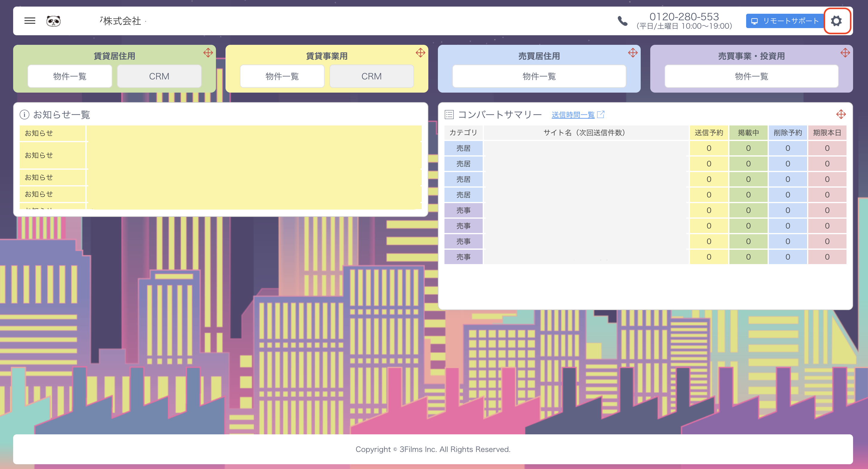Click the コンバートサマリー list icon
The width and height of the screenshot is (868, 469).
449,114
